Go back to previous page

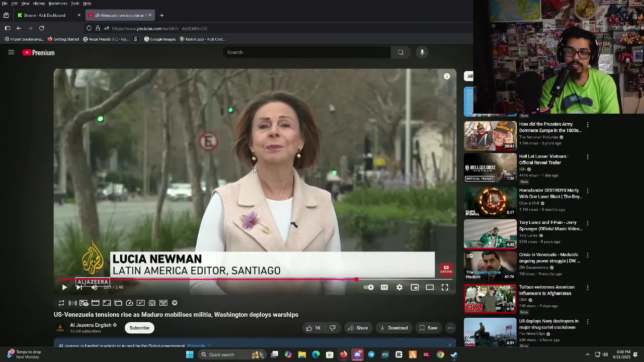(x=19, y=28)
